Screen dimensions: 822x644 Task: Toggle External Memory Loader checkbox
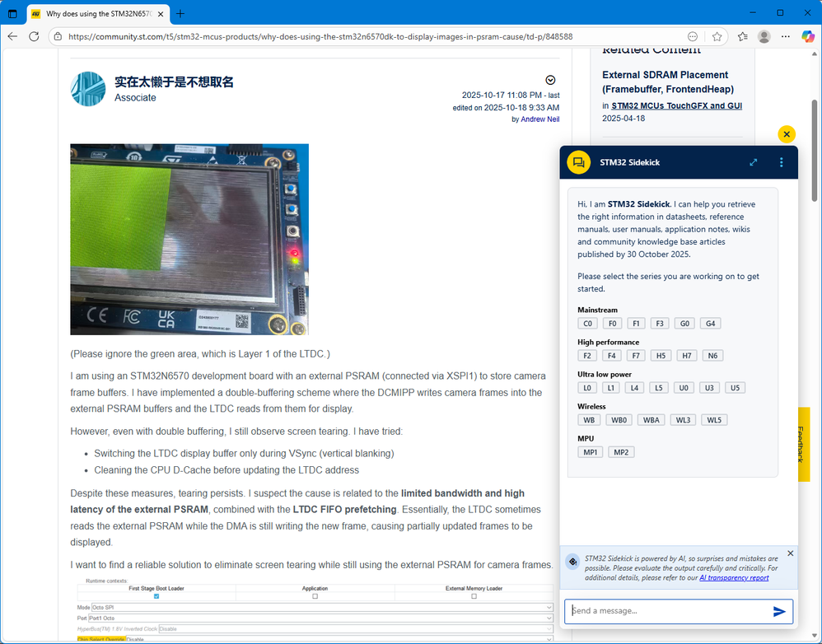pos(474,596)
